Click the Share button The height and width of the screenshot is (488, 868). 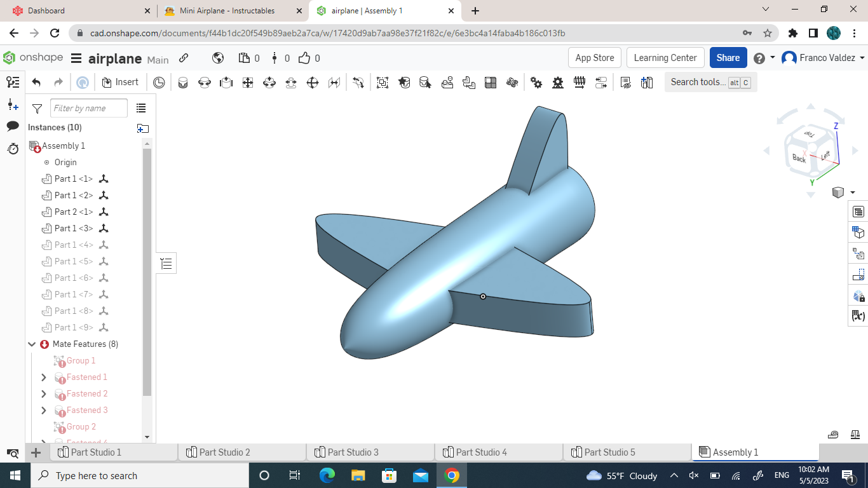(728, 57)
